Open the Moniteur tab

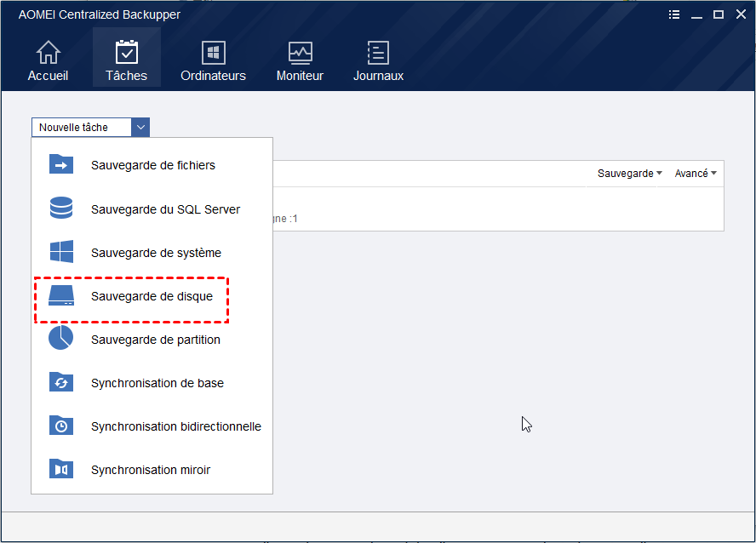300,60
